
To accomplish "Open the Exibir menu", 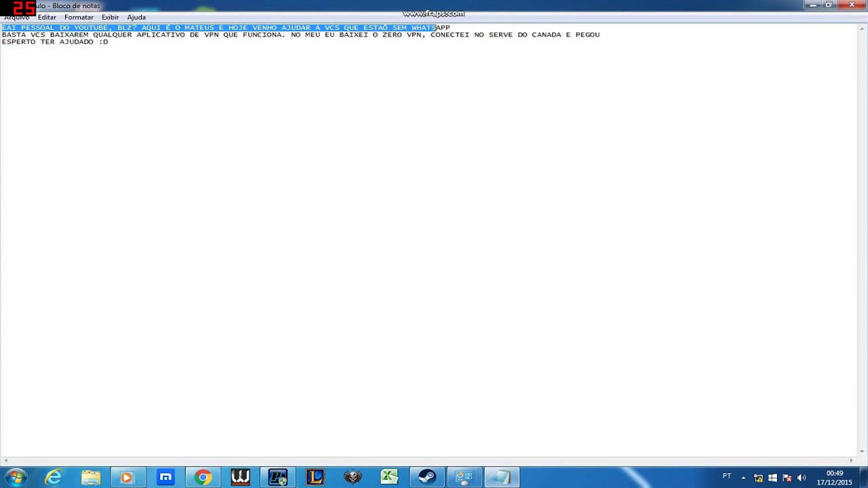I will point(110,17).
